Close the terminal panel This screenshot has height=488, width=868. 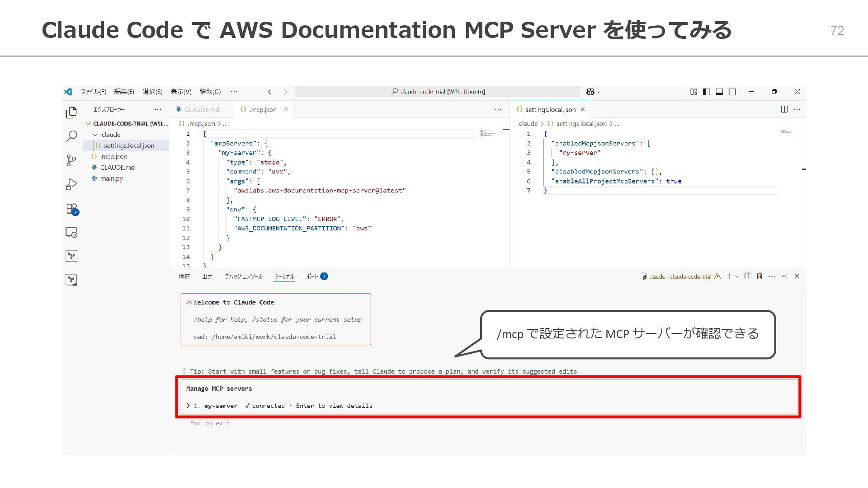[797, 276]
